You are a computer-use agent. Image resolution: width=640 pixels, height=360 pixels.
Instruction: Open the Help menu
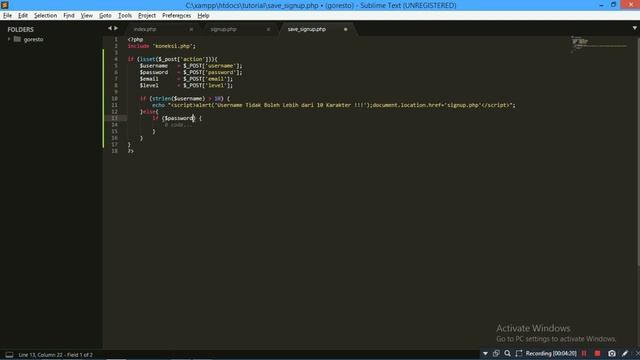(203, 16)
